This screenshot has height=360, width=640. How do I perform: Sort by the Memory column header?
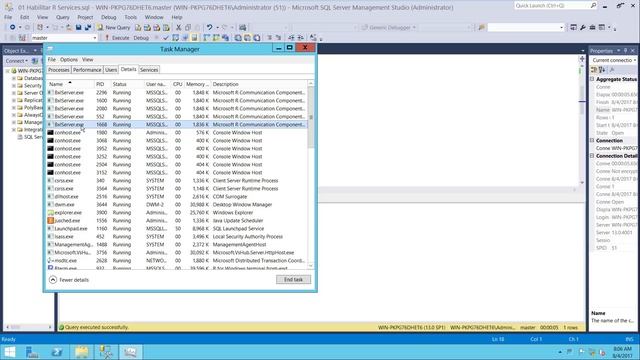point(197,84)
